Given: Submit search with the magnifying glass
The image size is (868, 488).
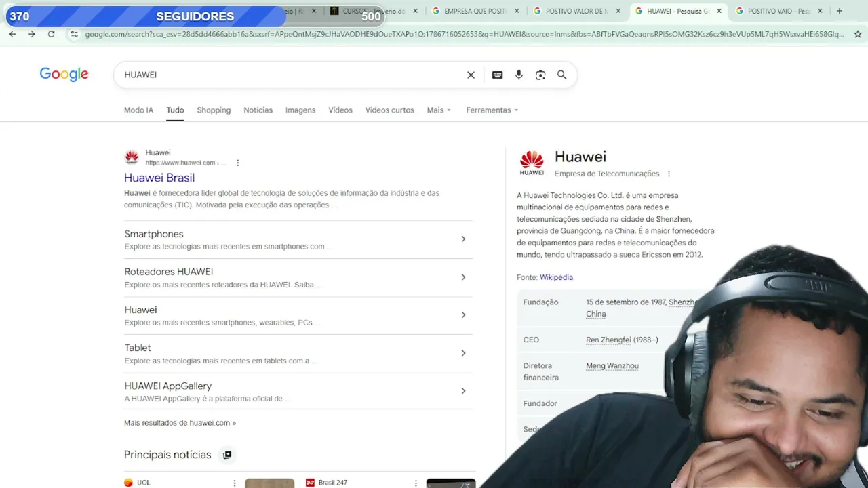Looking at the screenshot, I should click(x=561, y=75).
